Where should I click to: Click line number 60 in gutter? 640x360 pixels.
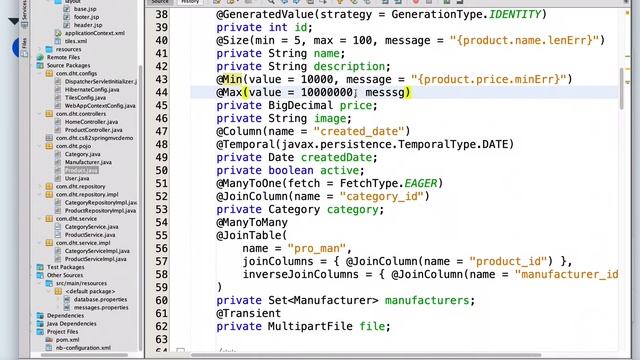(162, 301)
